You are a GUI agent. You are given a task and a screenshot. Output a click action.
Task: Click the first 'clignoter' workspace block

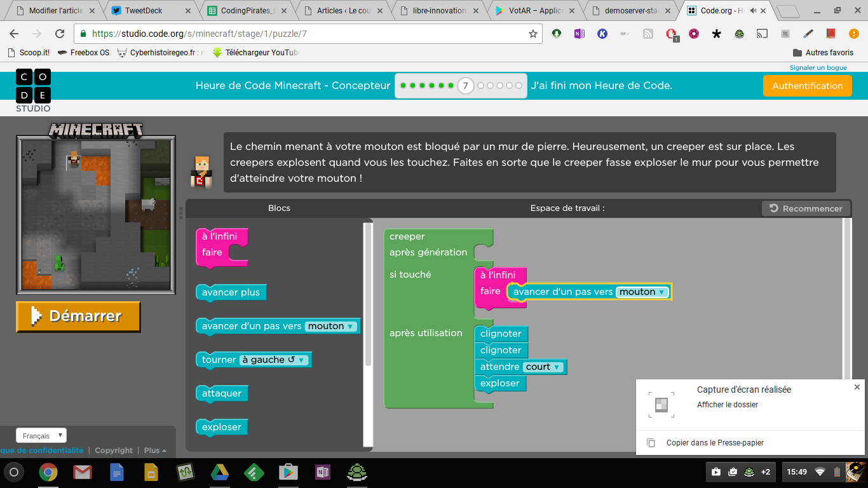(501, 334)
